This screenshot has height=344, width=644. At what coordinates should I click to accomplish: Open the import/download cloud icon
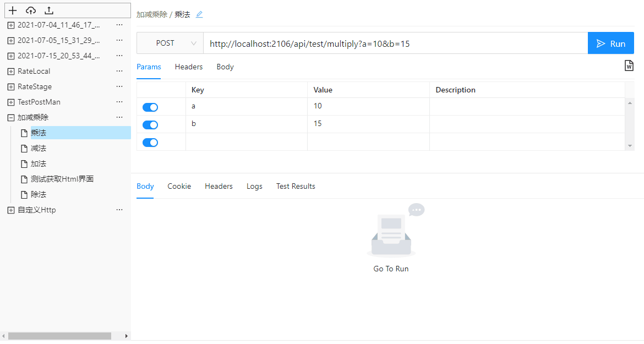coord(30,10)
